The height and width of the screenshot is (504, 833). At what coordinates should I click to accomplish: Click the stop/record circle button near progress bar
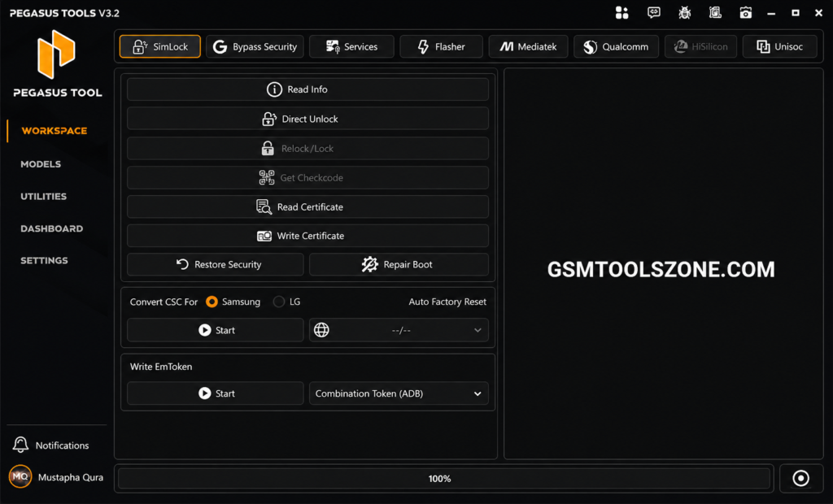tap(801, 479)
